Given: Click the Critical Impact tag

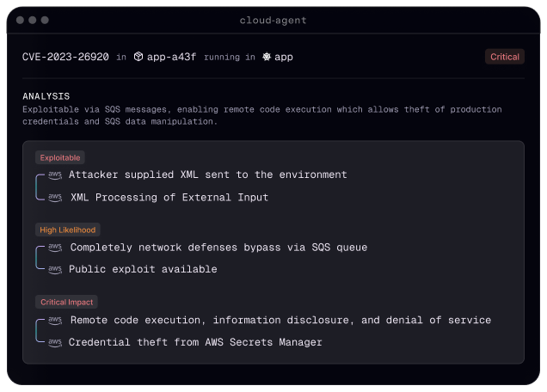Looking at the screenshot, I should (66, 302).
